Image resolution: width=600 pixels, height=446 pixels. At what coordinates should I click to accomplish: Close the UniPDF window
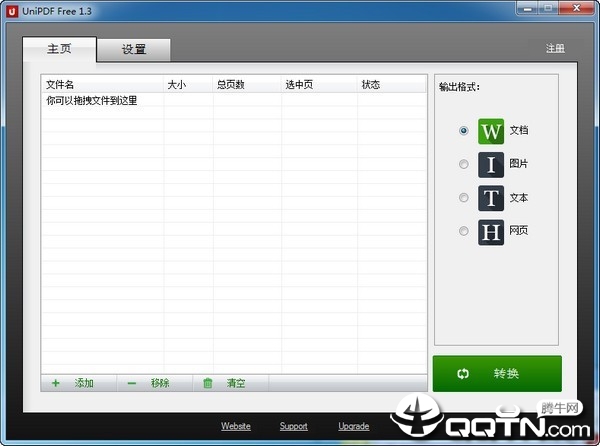click(x=577, y=8)
